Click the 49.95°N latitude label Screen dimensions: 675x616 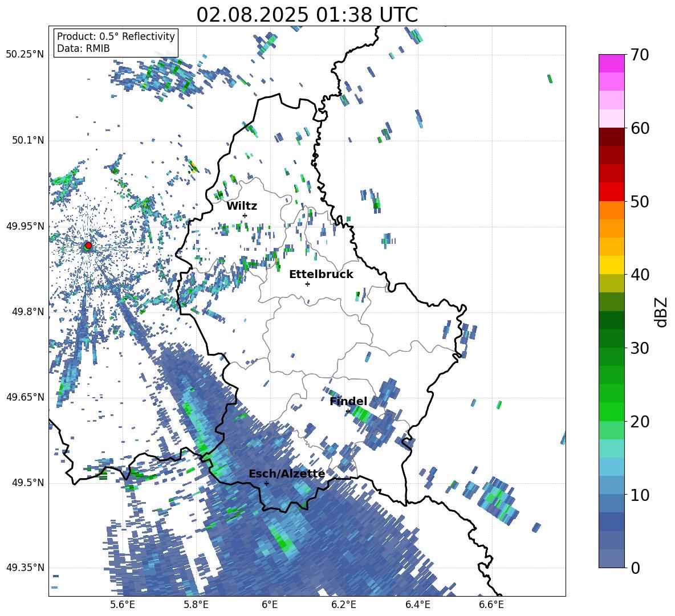25,226
